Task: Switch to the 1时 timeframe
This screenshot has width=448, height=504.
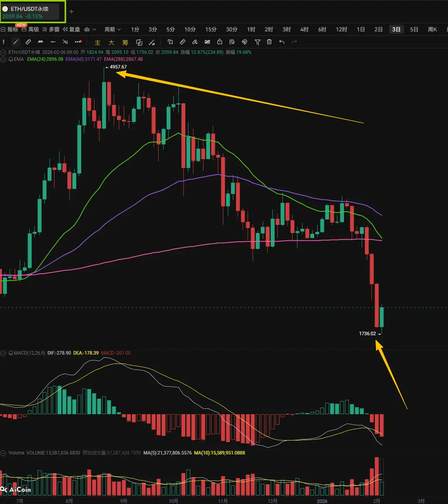Action: pos(251,29)
